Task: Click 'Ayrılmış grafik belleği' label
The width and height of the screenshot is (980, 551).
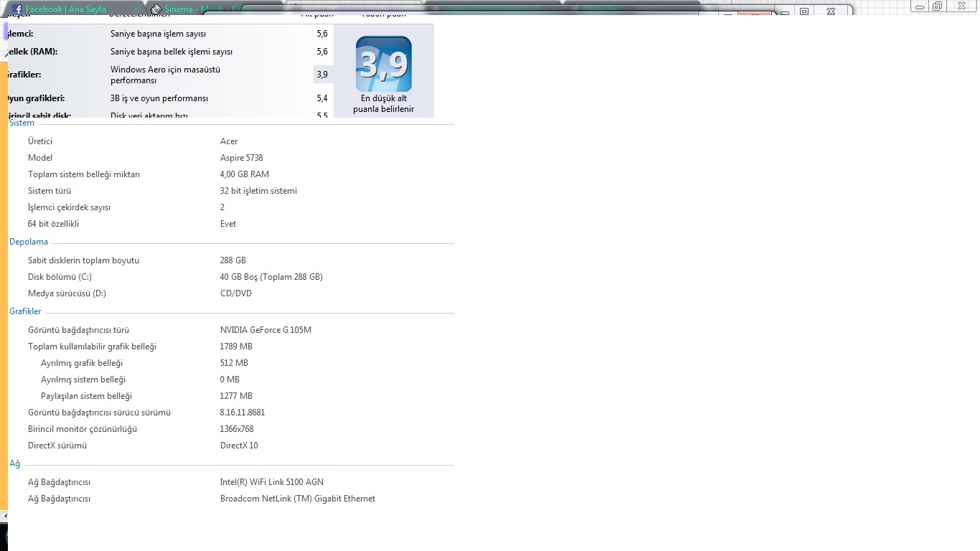Action: [x=82, y=363]
